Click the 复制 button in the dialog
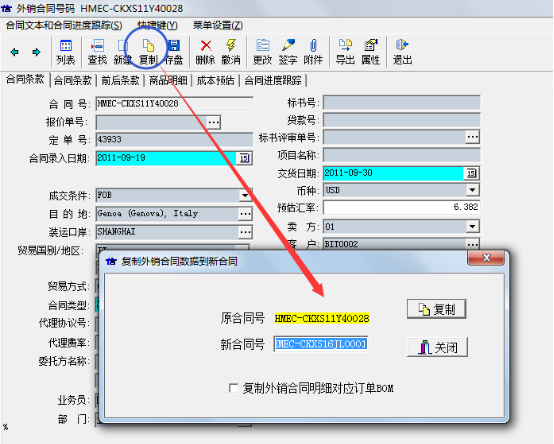The width and height of the screenshot is (554, 444). (436, 309)
